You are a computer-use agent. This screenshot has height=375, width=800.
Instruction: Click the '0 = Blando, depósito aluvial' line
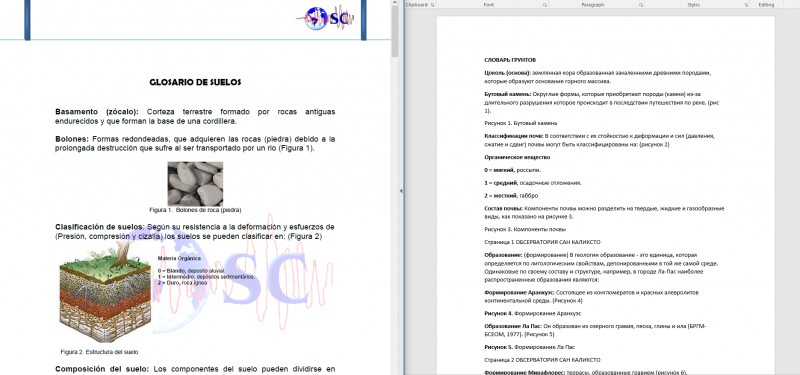[x=192, y=271]
